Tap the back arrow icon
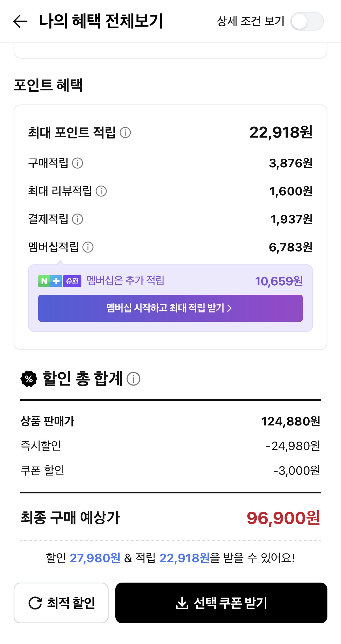The image size is (341, 644). (x=20, y=21)
